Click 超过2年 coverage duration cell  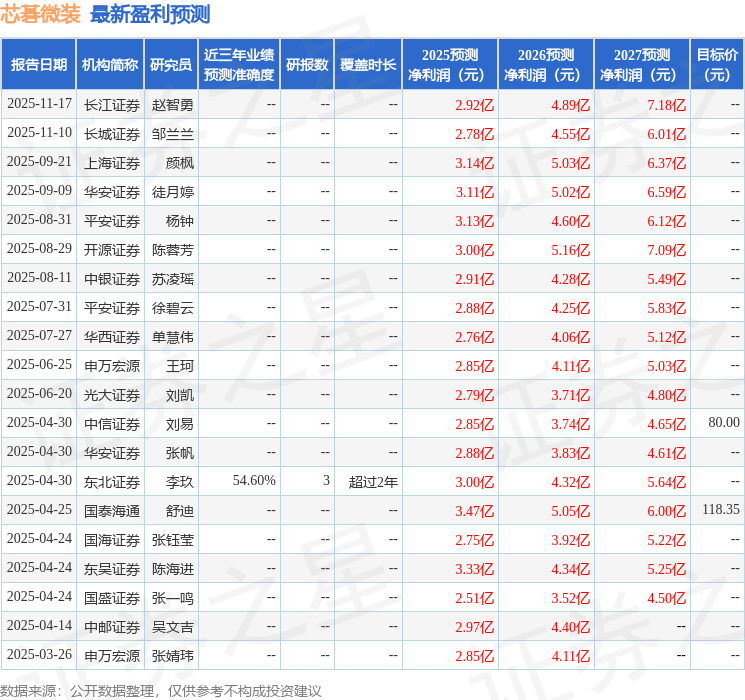[x=373, y=482]
